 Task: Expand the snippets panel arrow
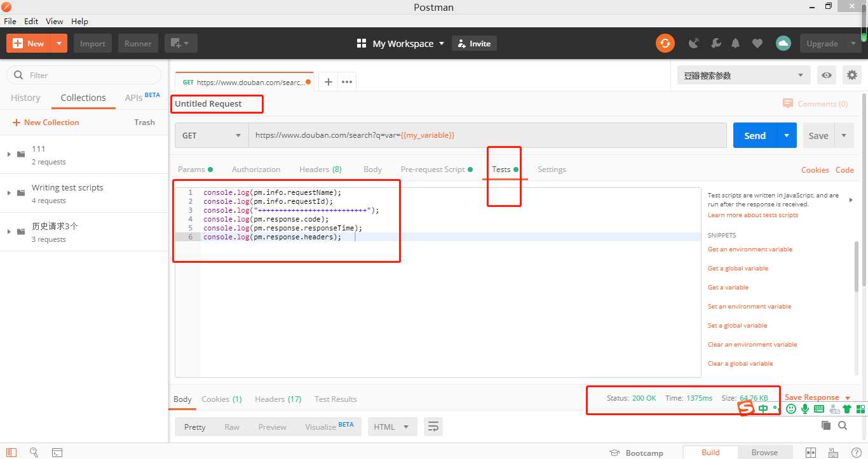pyautogui.click(x=851, y=200)
